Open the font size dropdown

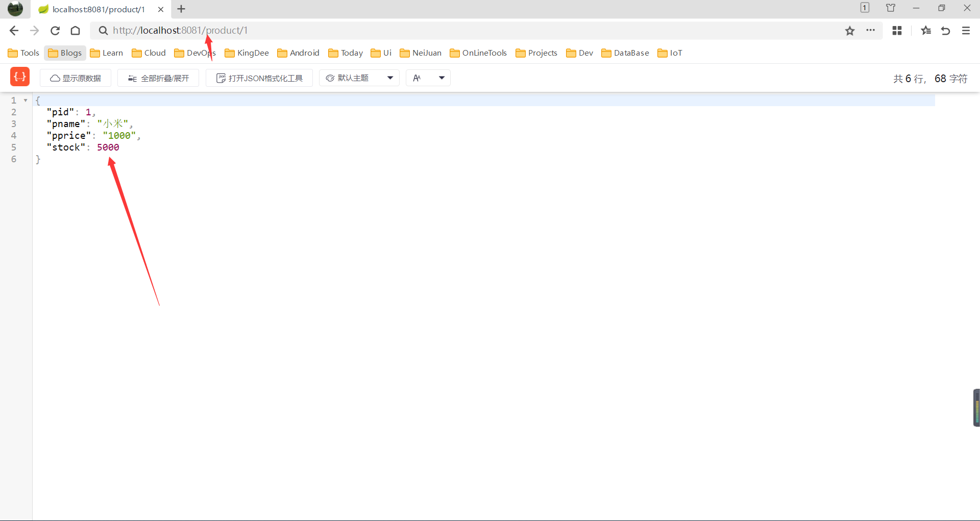tap(428, 78)
